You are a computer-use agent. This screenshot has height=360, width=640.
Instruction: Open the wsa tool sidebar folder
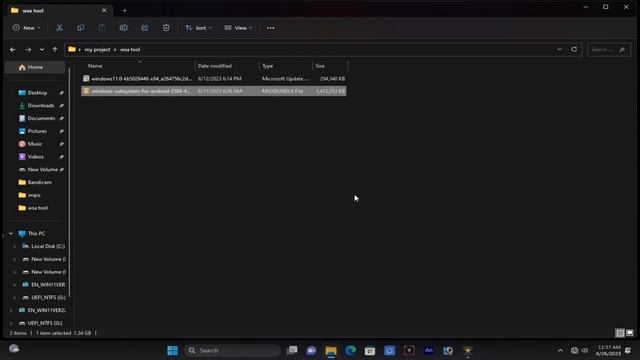pos(38,208)
